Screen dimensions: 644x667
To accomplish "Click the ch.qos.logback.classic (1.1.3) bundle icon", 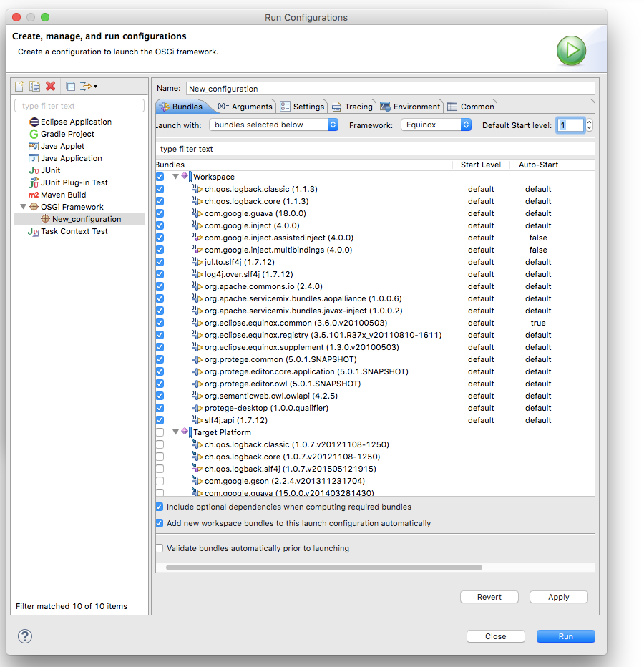I will [x=197, y=189].
